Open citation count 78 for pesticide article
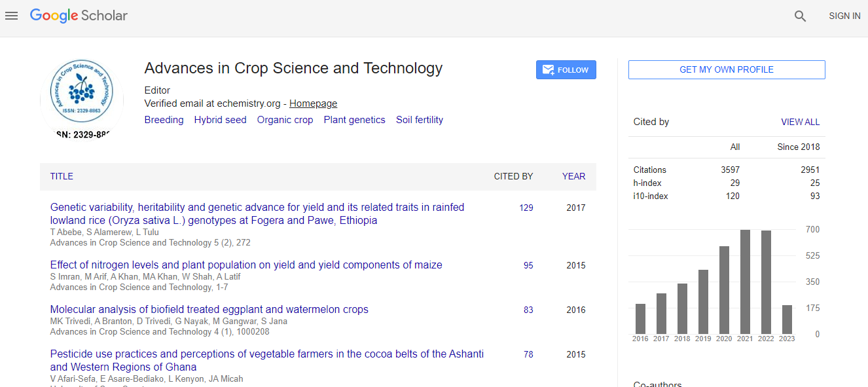 [x=528, y=354]
